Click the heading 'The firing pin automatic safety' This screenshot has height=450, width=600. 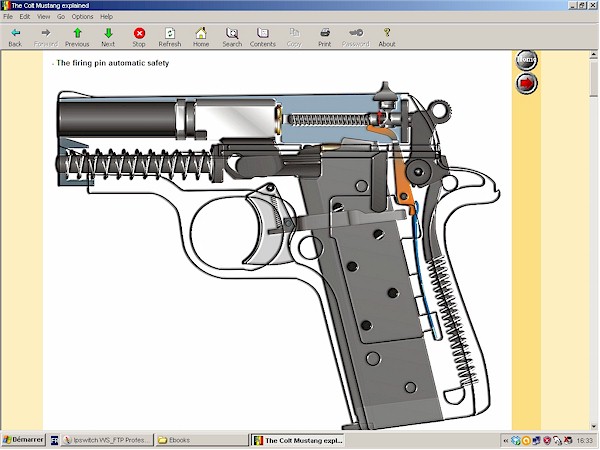coord(112,63)
